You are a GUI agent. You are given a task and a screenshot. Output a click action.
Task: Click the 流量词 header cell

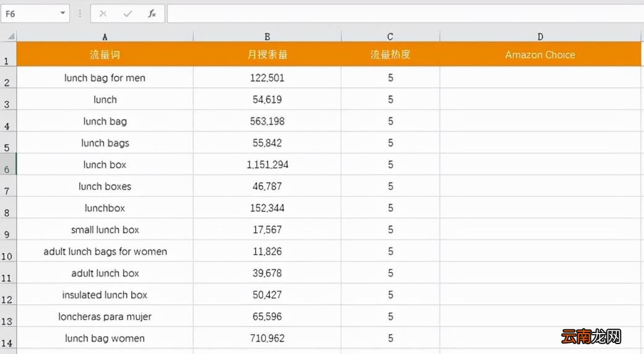click(x=105, y=54)
